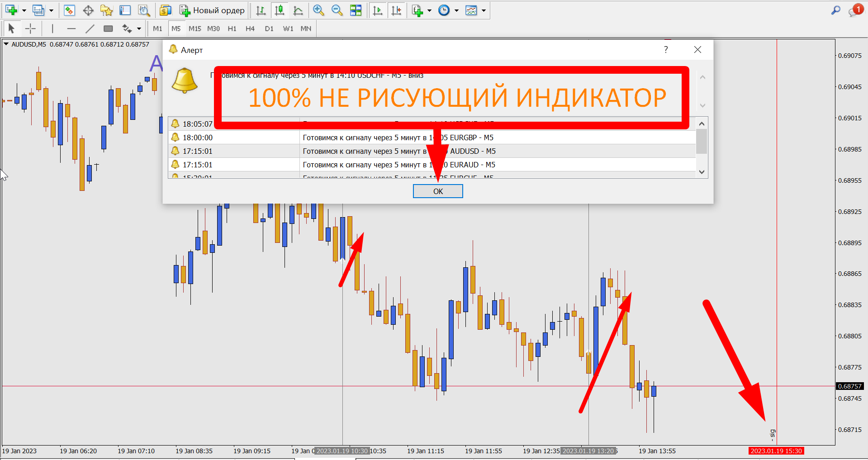This screenshot has height=460, width=868.
Task: Open the Data Window crosshair icon
Action: 88,10
